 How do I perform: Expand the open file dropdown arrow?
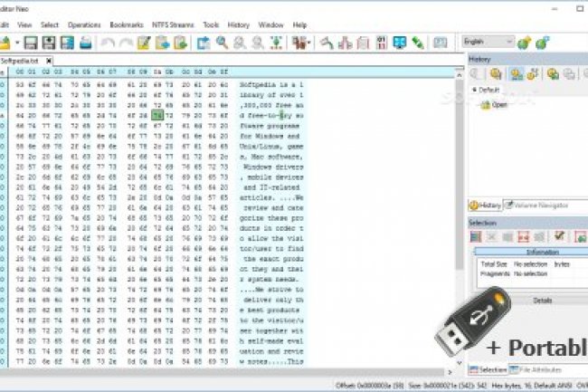(x=17, y=43)
